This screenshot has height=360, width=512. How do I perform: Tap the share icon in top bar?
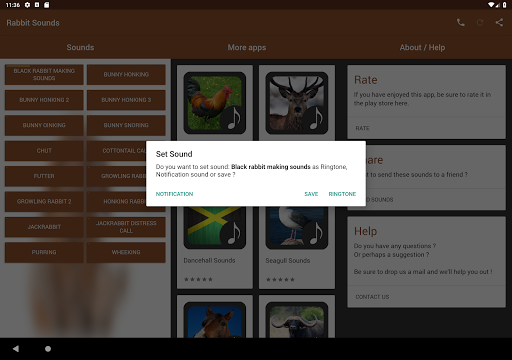coord(499,23)
